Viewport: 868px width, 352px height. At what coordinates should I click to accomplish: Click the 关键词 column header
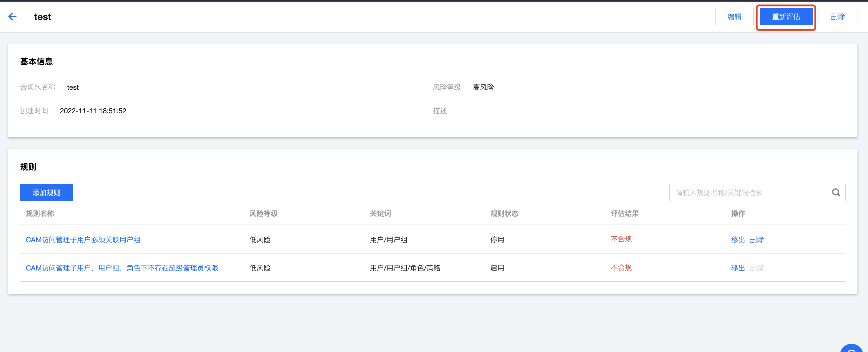(x=380, y=213)
